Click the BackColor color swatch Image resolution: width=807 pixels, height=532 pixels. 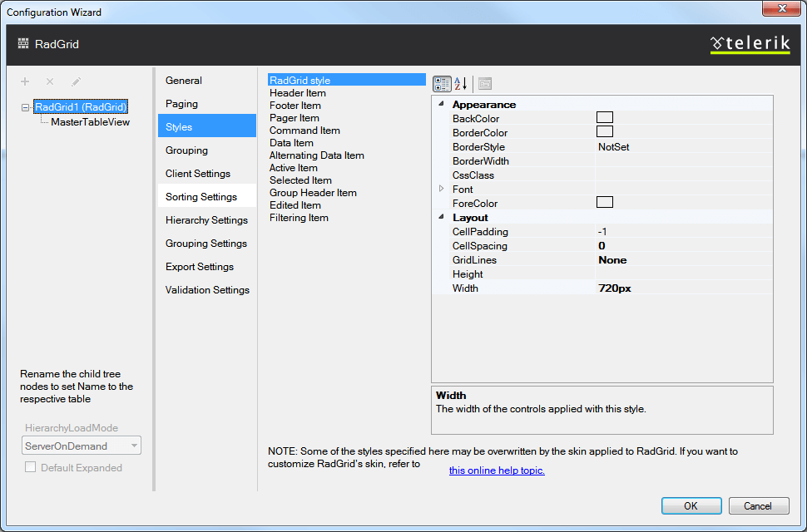[605, 118]
